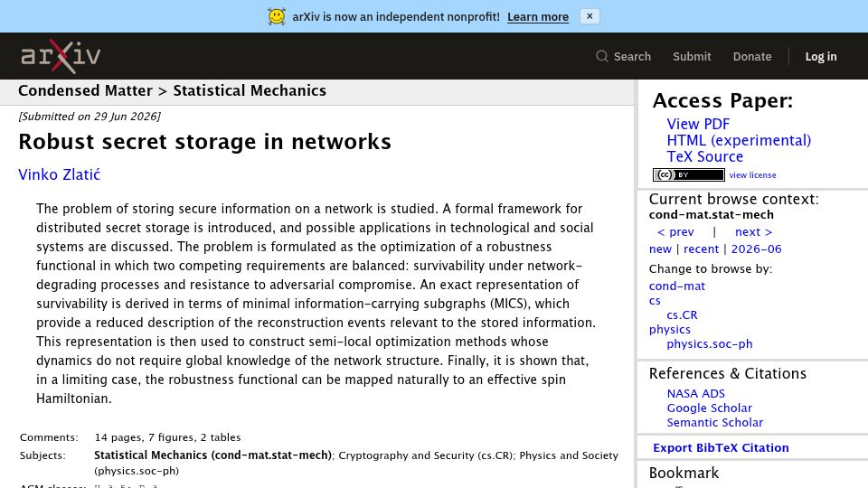Click the 'References & Citations' heading
This screenshot has height=488, width=868.
pos(727,373)
